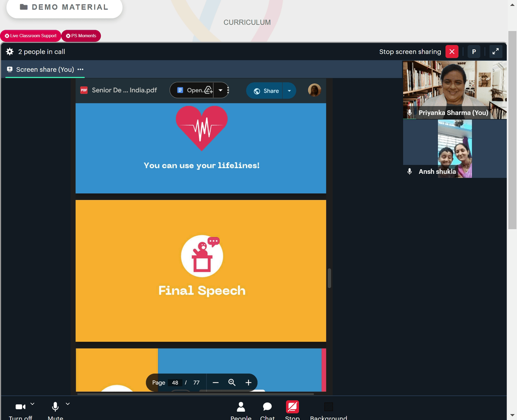Screen dimensions: 517x420
Task: Click the Final Speech podium icon
Action: tap(202, 256)
